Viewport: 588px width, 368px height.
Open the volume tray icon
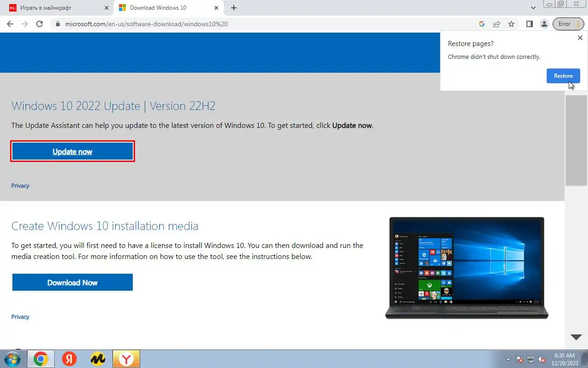click(542, 359)
